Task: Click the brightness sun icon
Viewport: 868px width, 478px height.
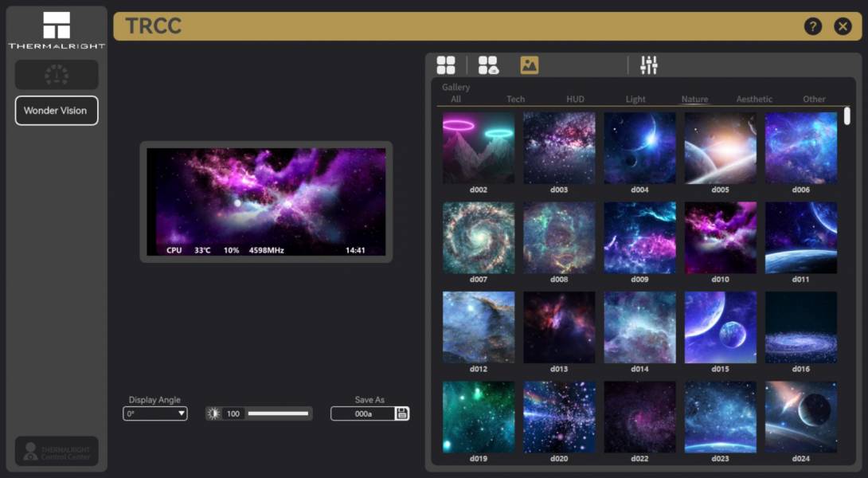Action: [213, 413]
